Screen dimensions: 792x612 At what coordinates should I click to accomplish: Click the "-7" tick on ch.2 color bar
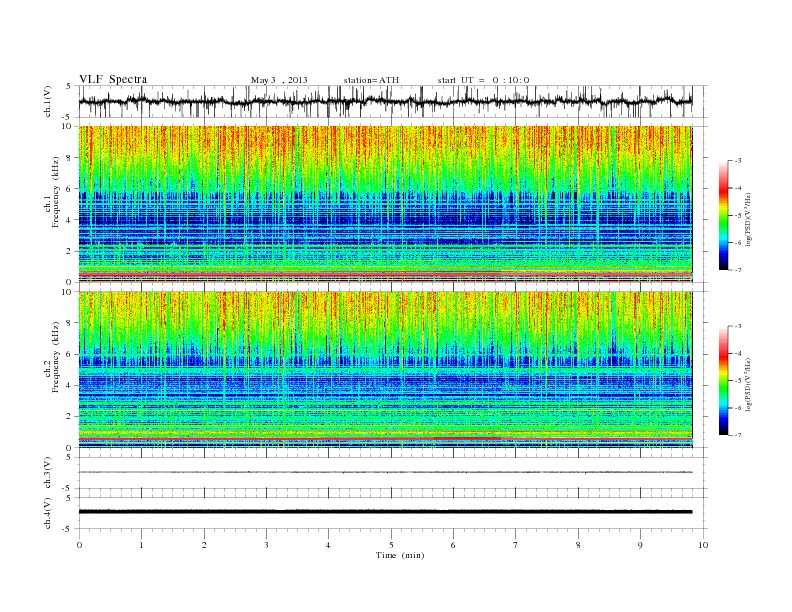click(738, 435)
